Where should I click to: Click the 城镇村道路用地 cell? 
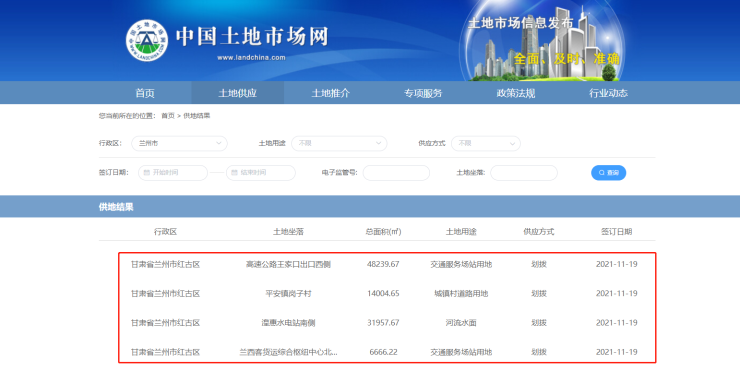461,294
